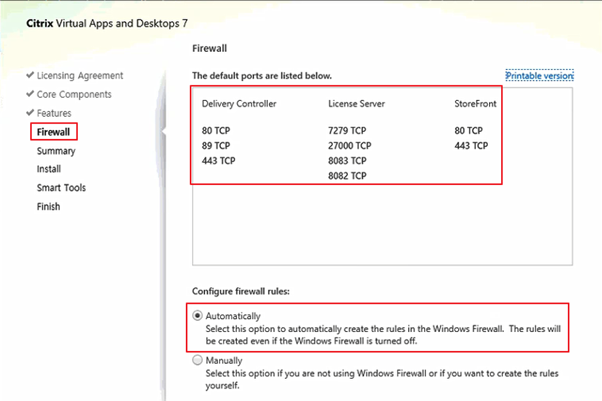602x401 pixels.
Task: Click the Summary step in sidebar
Action: (x=56, y=151)
